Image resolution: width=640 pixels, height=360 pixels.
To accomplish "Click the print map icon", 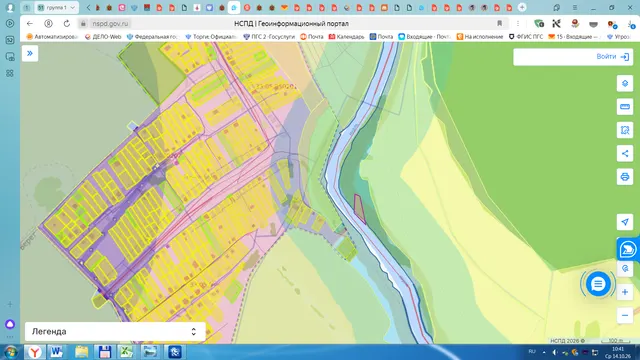I will [624, 177].
